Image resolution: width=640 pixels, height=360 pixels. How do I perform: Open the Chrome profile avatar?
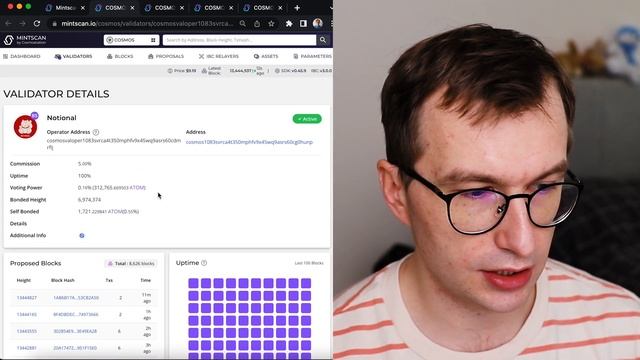[318, 23]
